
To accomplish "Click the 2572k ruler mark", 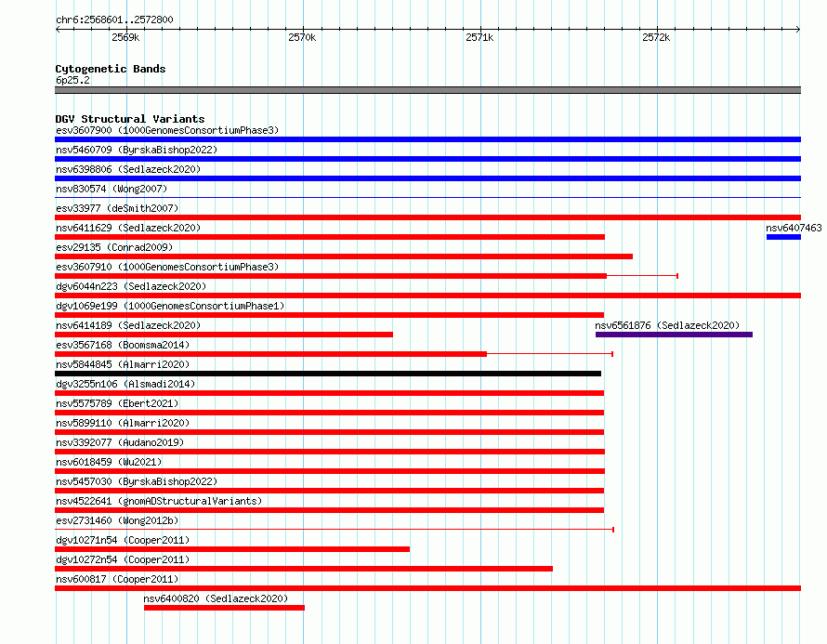I will click(x=656, y=37).
